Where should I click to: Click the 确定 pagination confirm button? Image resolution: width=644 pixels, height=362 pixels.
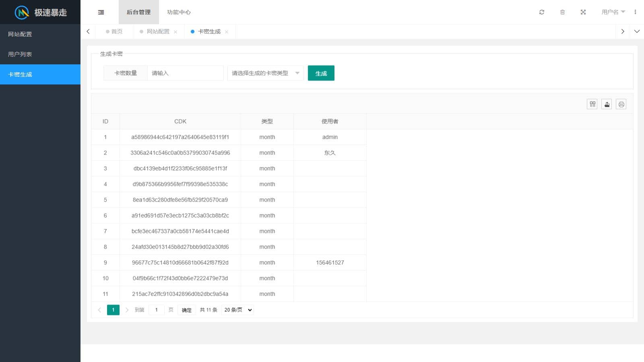click(x=186, y=310)
